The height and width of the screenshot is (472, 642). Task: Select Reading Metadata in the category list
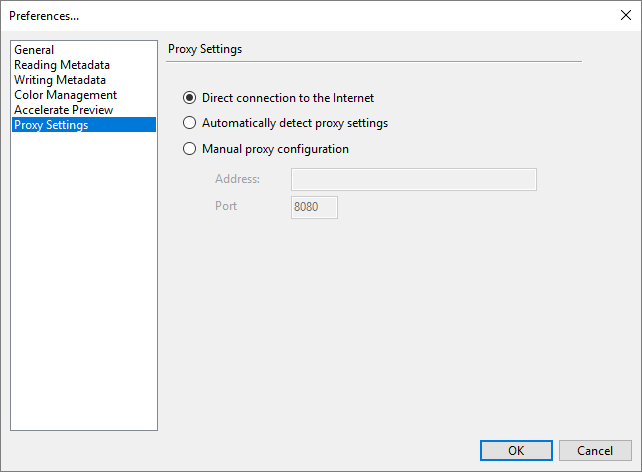62,65
